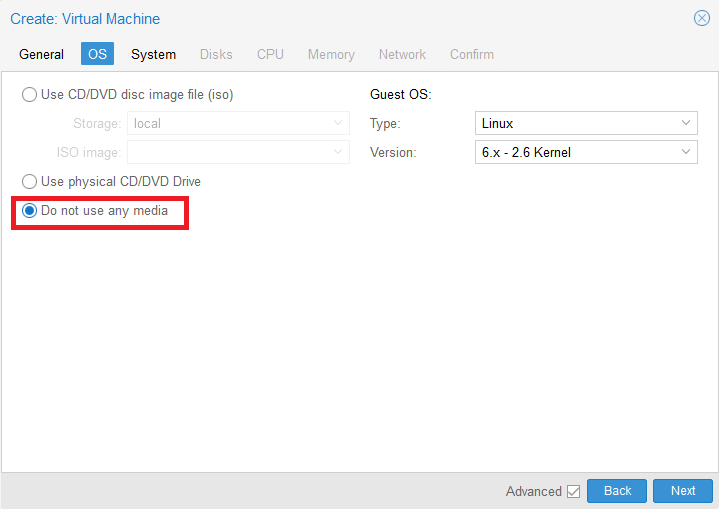Open the Guest OS Type dropdown
This screenshot has height=509, width=719.
pyautogui.click(x=586, y=123)
